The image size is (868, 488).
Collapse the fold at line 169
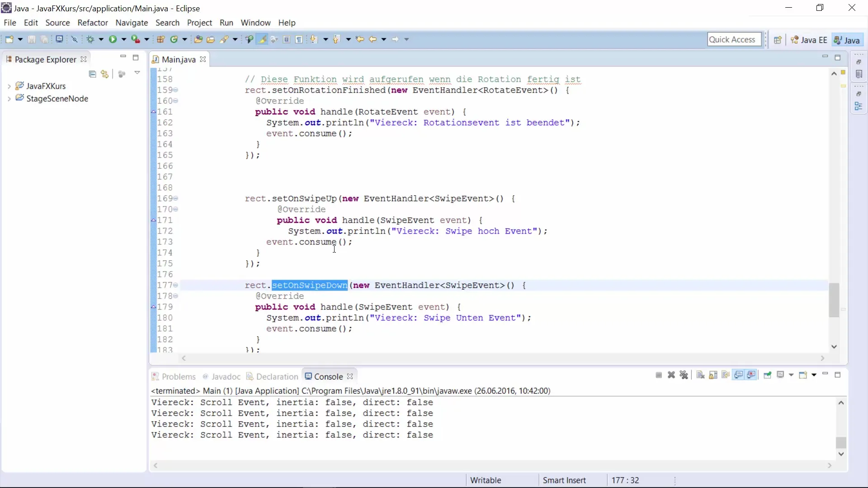click(x=176, y=198)
